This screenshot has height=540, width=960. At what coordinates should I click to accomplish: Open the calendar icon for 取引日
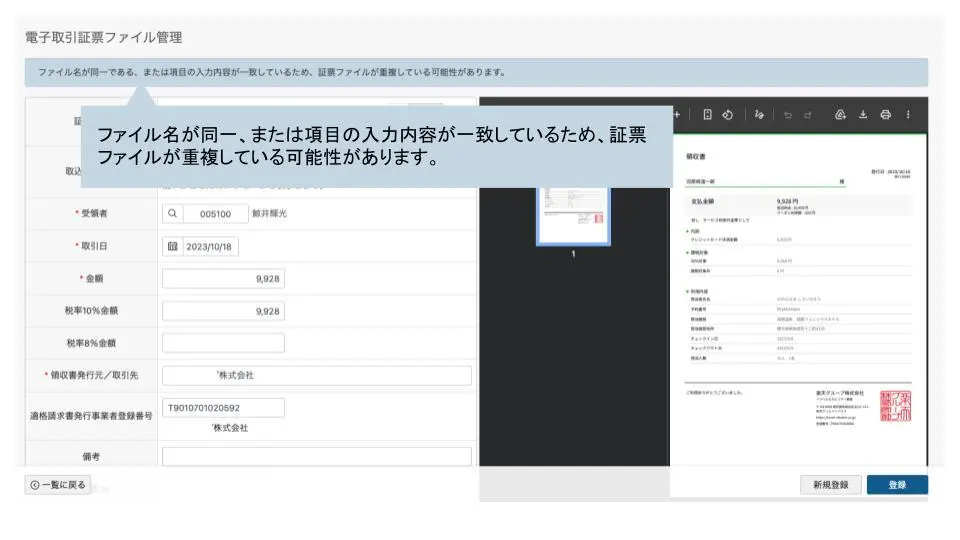point(172,246)
